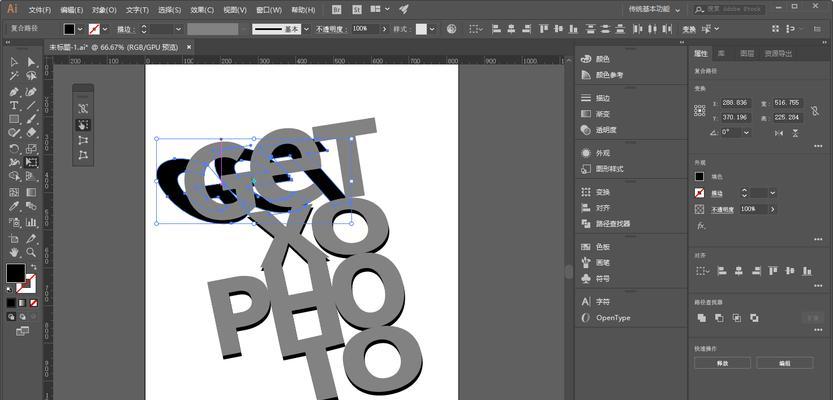Select the Rectangle tool
This screenshot has height=400, width=833.
pyautogui.click(x=14, y=119)
